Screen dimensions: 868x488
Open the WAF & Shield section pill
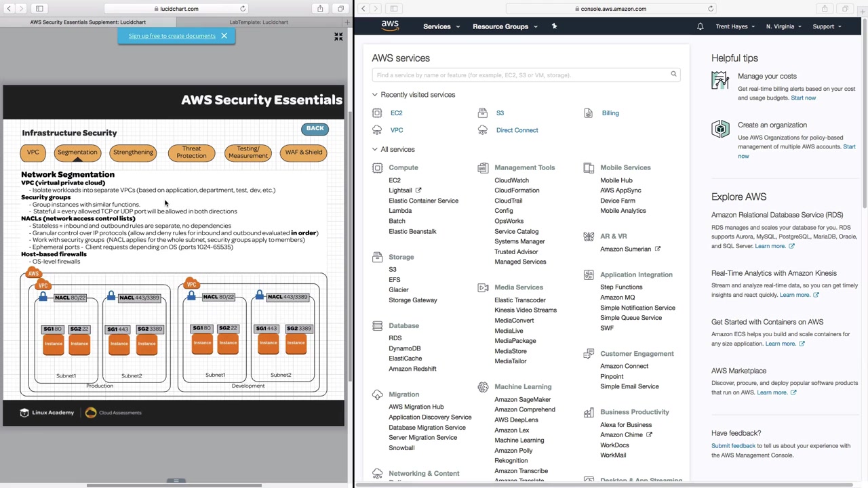click(x=304, y=152)
